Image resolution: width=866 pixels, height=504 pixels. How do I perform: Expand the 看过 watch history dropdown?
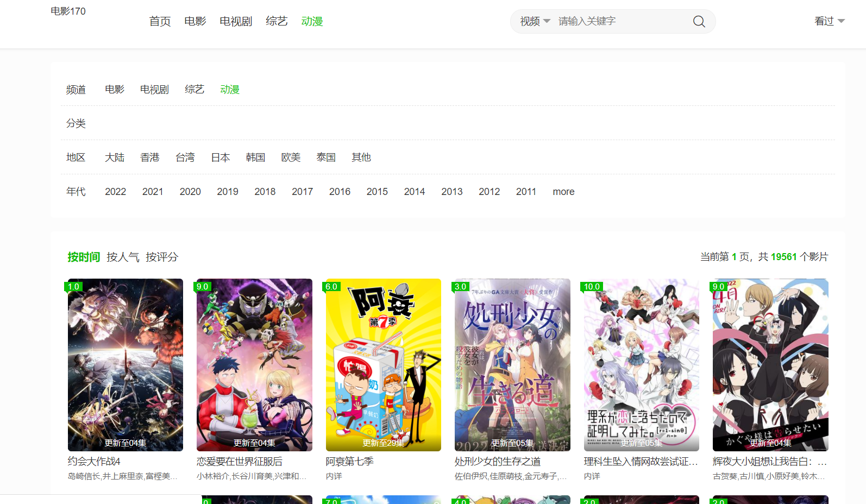(x=829, y=21)
